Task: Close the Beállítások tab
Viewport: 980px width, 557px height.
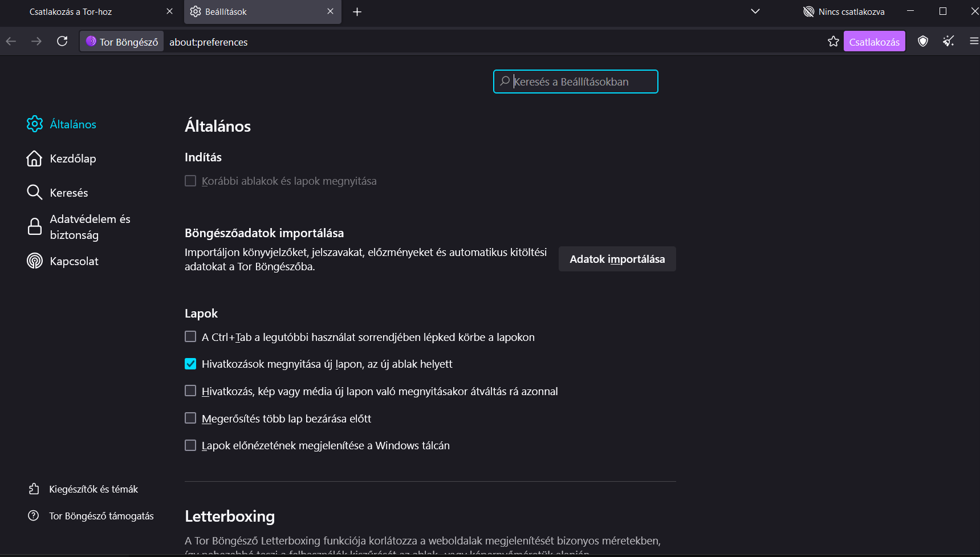Action: (330, 11)
